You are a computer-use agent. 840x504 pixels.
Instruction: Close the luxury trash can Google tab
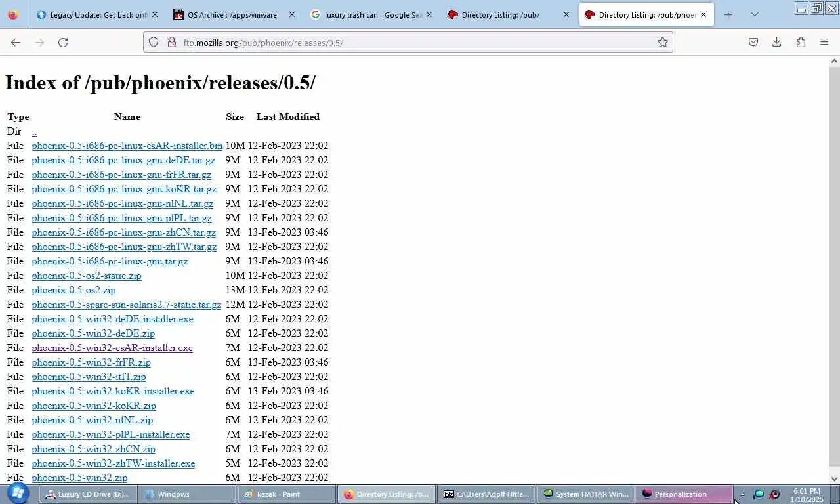pyautogui.click(x=429, y=14)
